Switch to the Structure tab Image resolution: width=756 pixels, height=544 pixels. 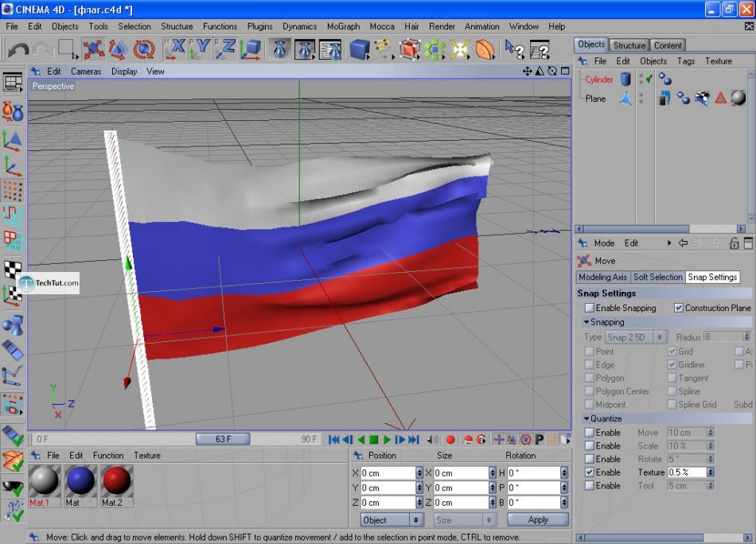(629, 45)
